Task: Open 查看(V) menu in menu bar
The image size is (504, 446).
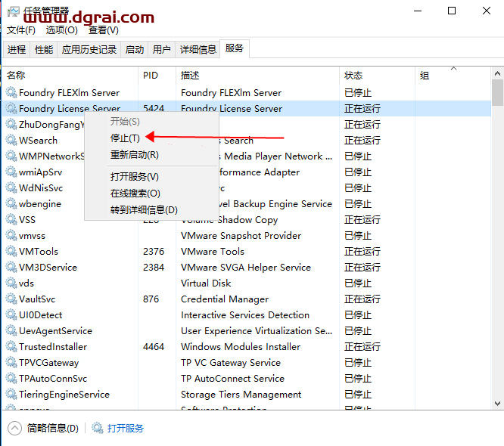Action: coord(104,30)
